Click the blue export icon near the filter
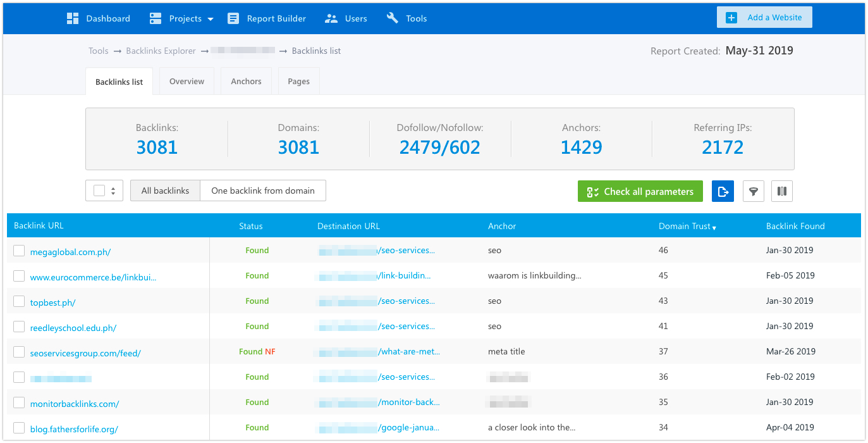The width and height of the screenshot is (868, 443). [723, 191]
